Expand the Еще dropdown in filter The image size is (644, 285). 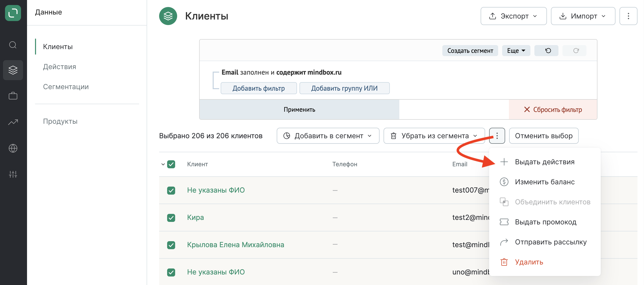(516, 51)
